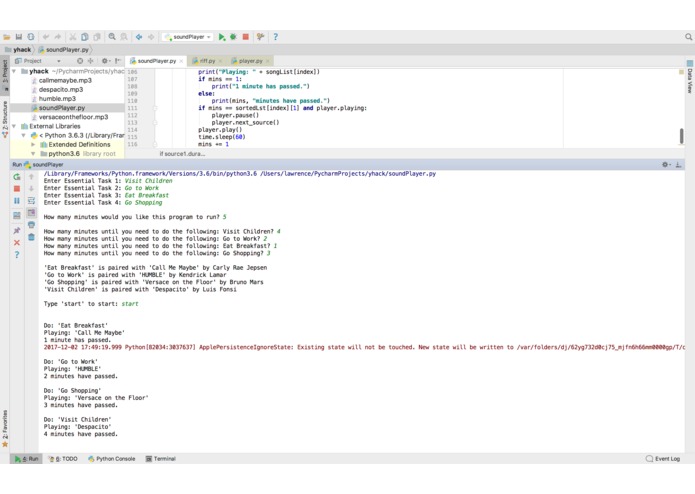Screen dimensions: 695x494
Task: Open the Event Log button
Action: [x=663, y=459]
